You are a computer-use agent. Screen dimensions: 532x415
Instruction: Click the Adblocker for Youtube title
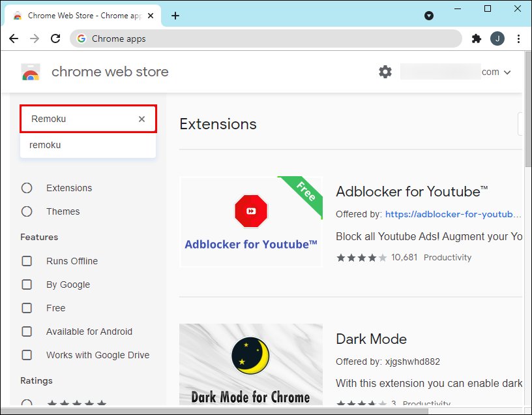pos(411,192)
